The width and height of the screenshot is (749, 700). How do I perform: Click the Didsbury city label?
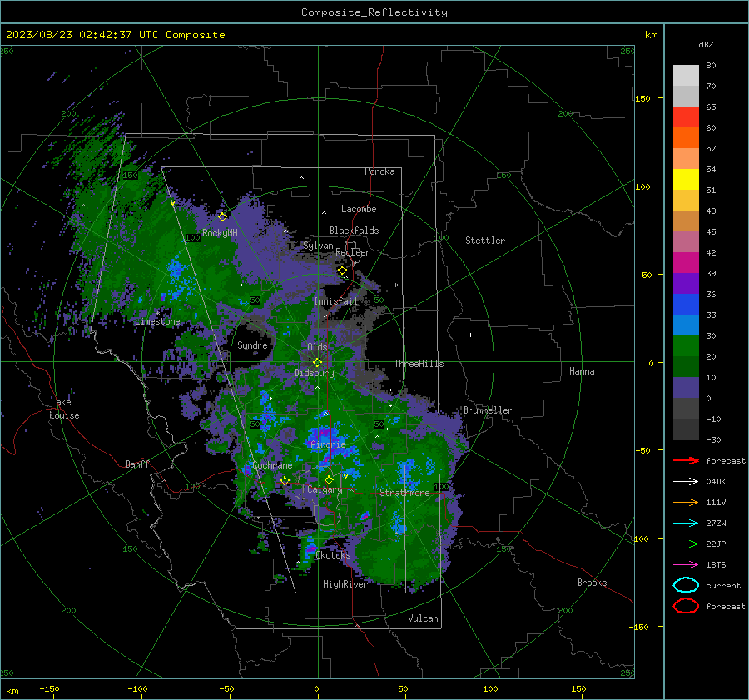pos(314,373)
